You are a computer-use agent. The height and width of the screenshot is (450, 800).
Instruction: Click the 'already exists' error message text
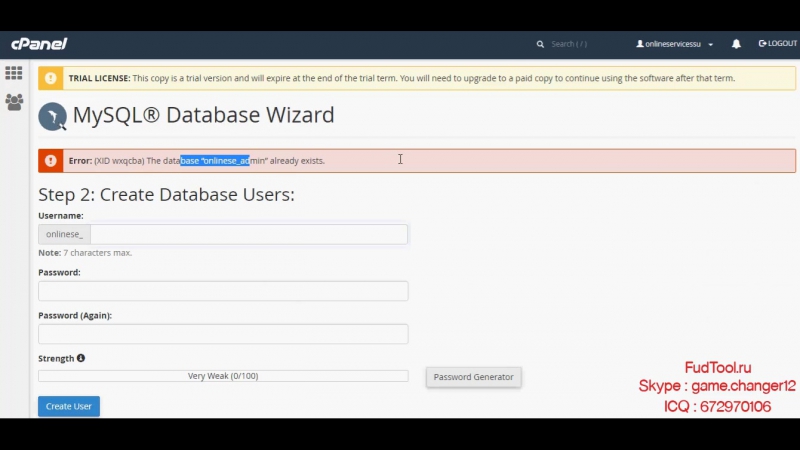(x=197, y=161)
